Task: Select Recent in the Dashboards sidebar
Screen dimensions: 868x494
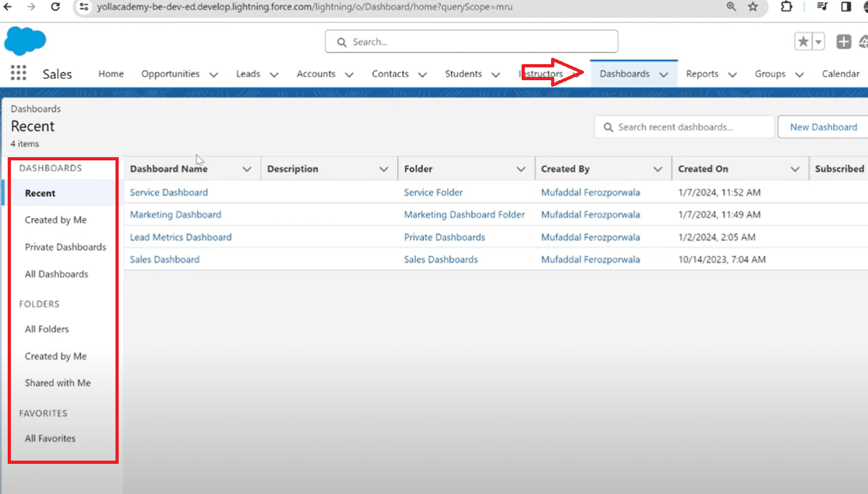Action: click(40, 193)
